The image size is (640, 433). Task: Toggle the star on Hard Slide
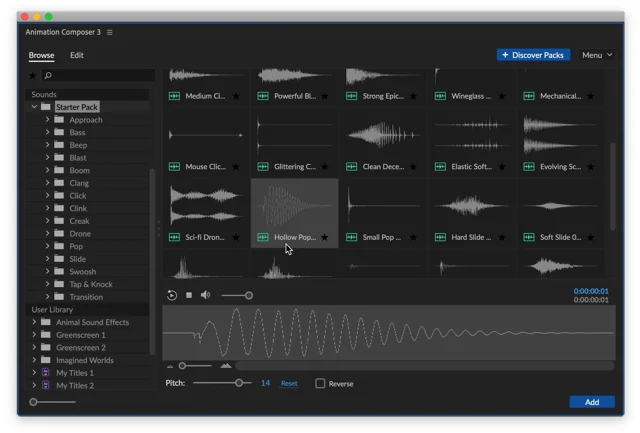click(502, 237)
